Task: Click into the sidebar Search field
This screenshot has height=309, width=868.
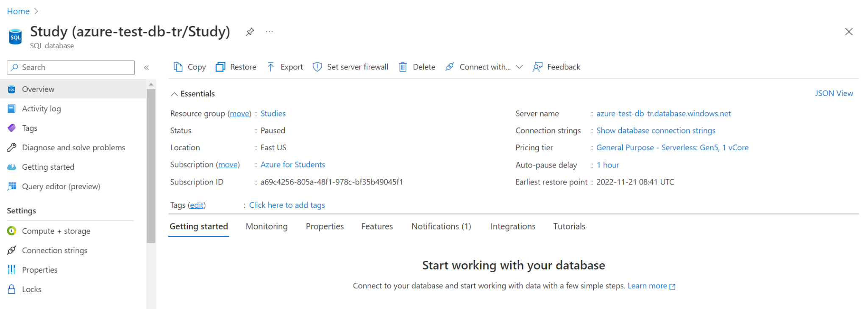Action: pyautogui.click(x=71, y=67)
